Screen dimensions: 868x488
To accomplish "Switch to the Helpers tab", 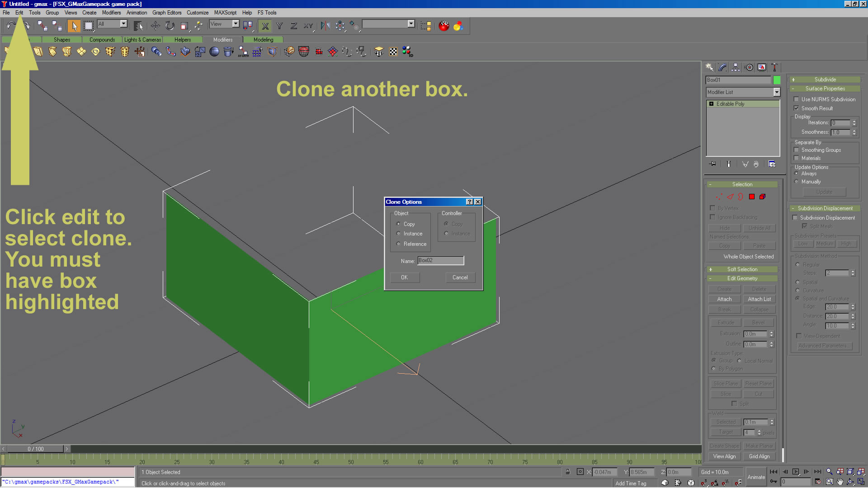I will pos(183,40).
